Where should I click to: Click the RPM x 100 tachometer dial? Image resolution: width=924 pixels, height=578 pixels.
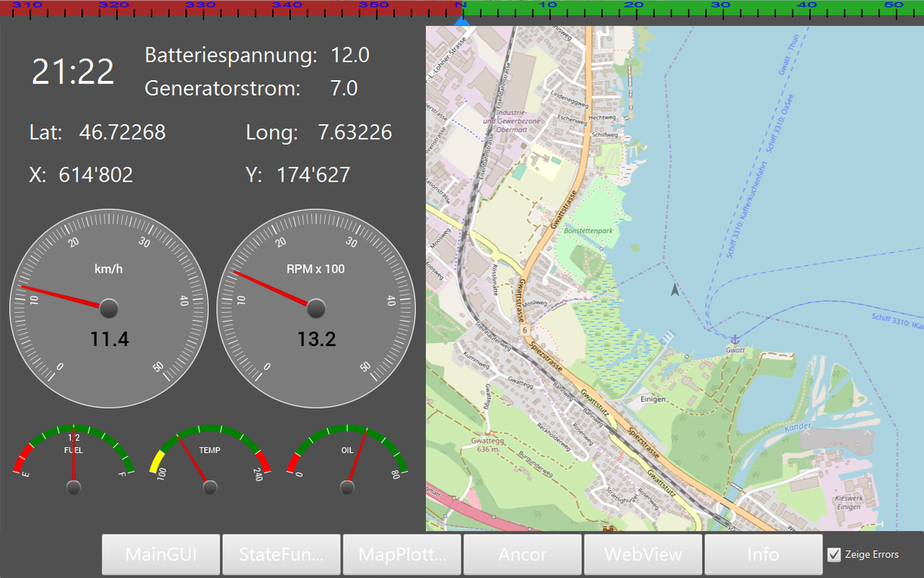316,308
